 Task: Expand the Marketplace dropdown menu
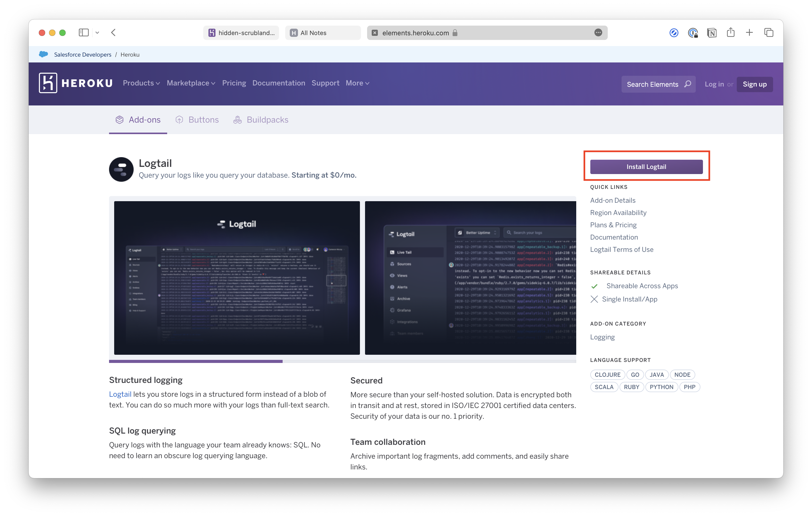191,83
